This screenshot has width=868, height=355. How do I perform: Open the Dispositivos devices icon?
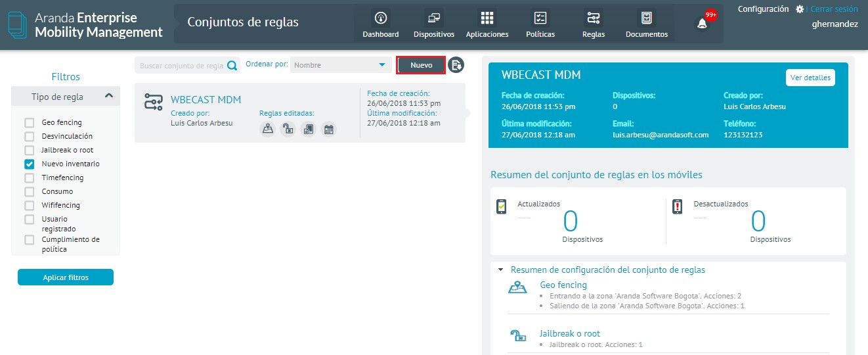click(x=433, y=18)
